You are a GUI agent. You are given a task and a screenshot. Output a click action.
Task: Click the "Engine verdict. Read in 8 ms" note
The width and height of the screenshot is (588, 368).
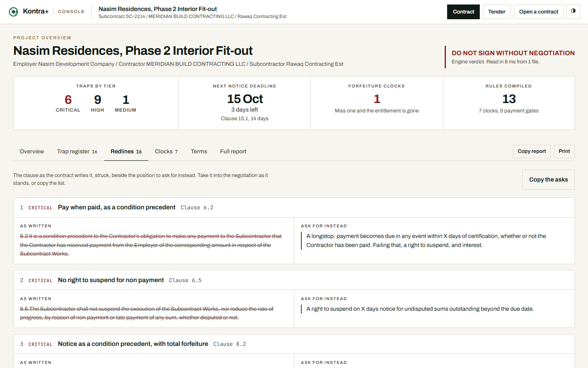(x=496, y=62)
